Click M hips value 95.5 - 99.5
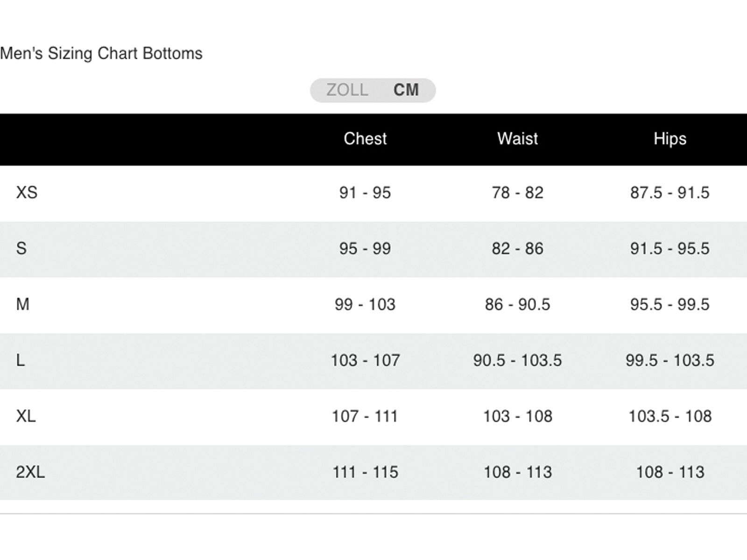The height and width of the screenshot is (560, 747). (x=670, y=304)
